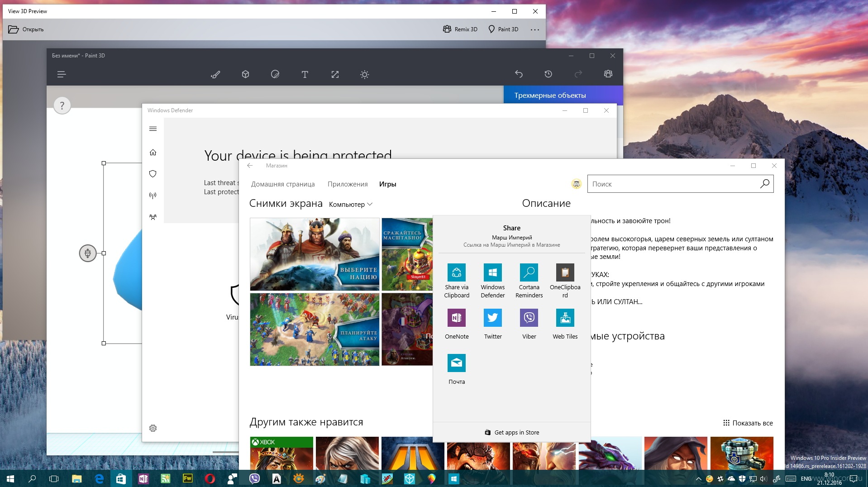Click the Undo arrow in Paint 3D
Image resolution: width=868 pixels, height=487 pixels.
click(x=519, y=74)
